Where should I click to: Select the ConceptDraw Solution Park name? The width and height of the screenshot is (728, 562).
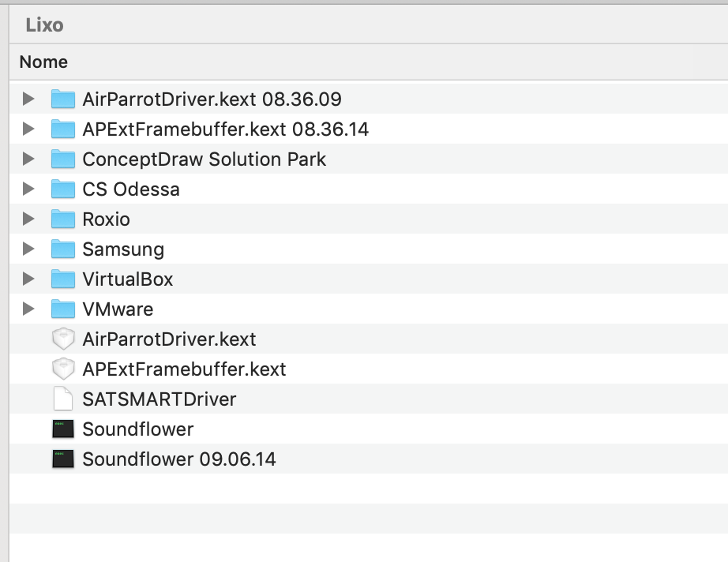point(205,159)
